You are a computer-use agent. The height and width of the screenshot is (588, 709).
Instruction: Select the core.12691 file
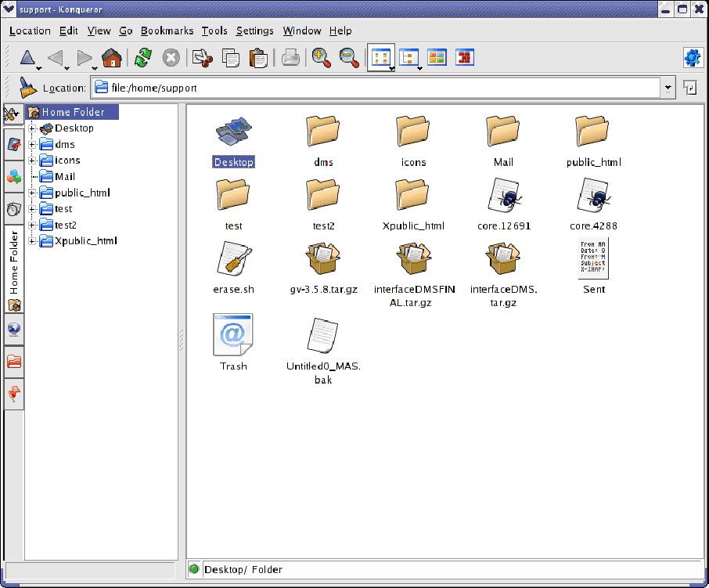click(504, 205)
